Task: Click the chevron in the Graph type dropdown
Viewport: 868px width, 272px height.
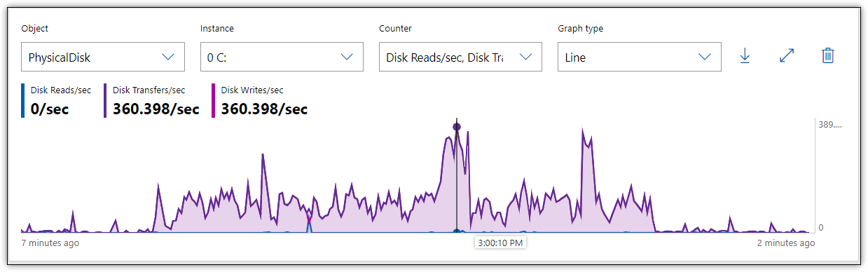Action: pyautogui.click(x=704, y=57)
